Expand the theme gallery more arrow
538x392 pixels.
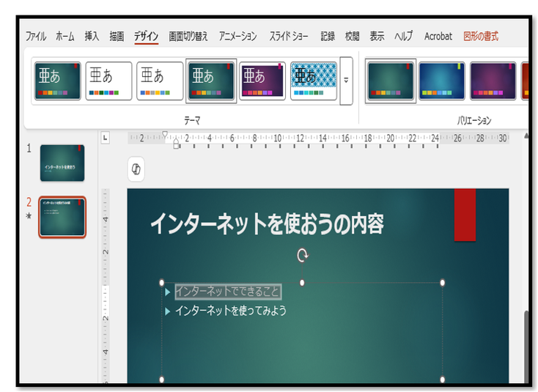tap(346, 81)
